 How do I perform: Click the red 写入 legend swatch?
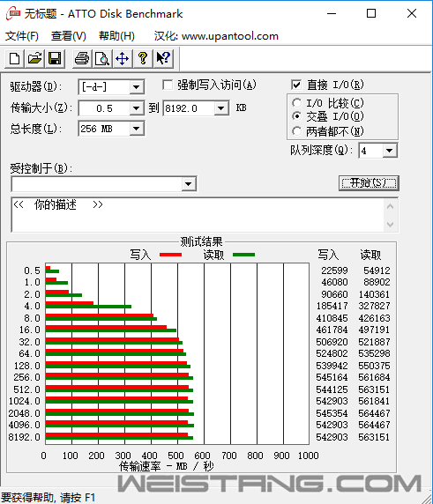tap(170, 255)
